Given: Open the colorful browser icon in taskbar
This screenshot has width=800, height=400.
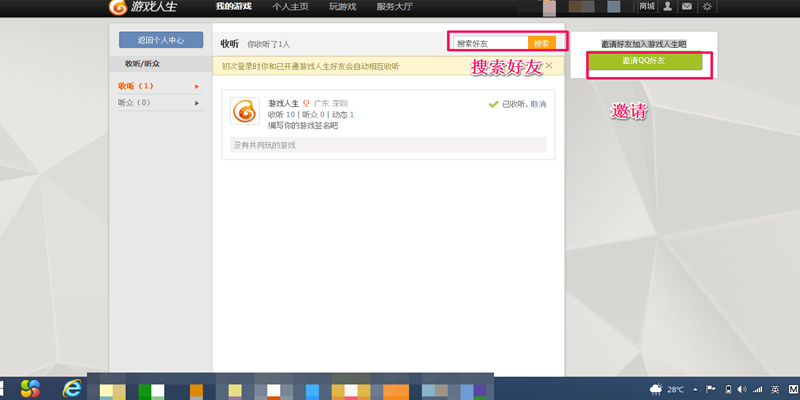Looking at the screenshot, I should tap(30, 389).
